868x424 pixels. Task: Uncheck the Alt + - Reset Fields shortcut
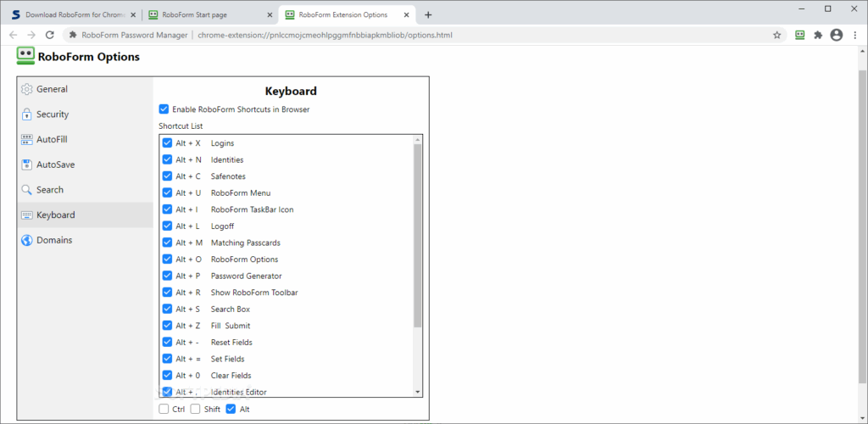(x=167, y=342)
